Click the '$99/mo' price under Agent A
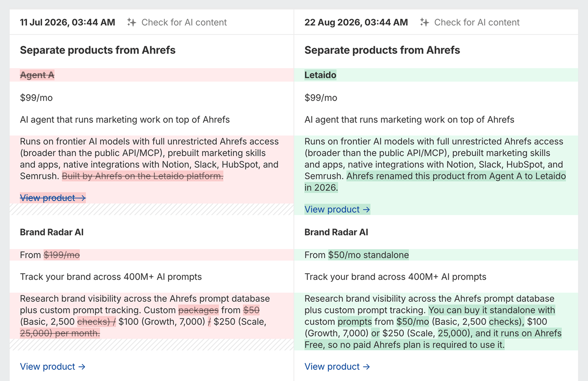 pyautogui.click(x=36, y=98)
